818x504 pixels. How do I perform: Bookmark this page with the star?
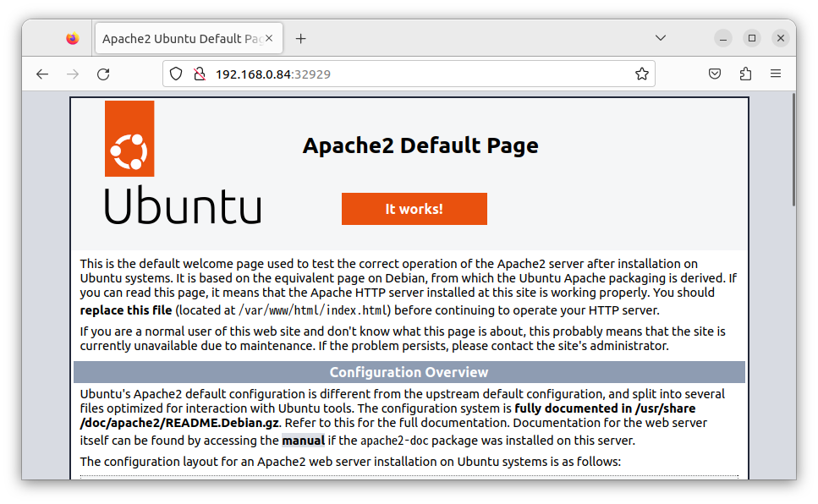click(642, 74)
